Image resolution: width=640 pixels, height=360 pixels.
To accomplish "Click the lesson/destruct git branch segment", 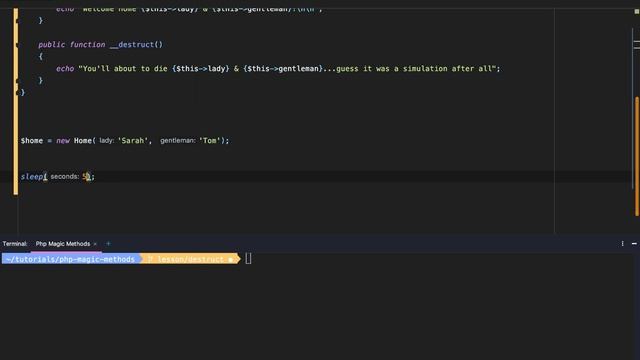I will [x=190, y=259].
